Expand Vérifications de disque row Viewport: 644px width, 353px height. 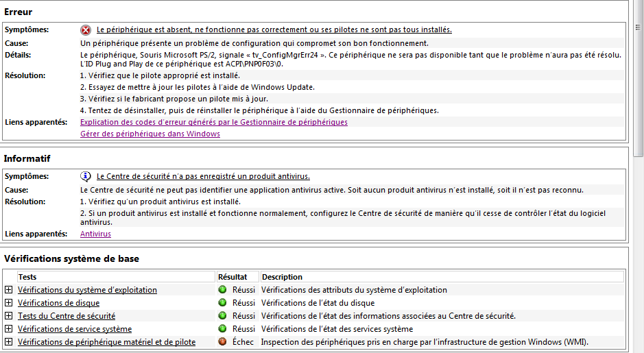9,302
